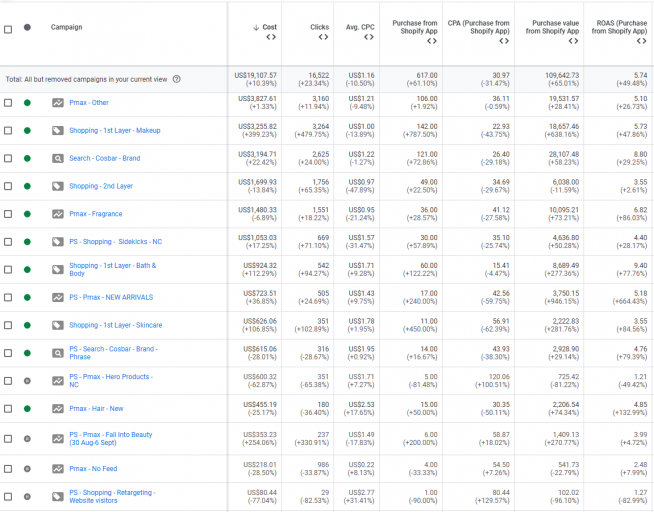This screenshot has width=654, height=512.
Task: Click the paused status dot for Pmax - No Feed
Action: click(x=27, y=469)
